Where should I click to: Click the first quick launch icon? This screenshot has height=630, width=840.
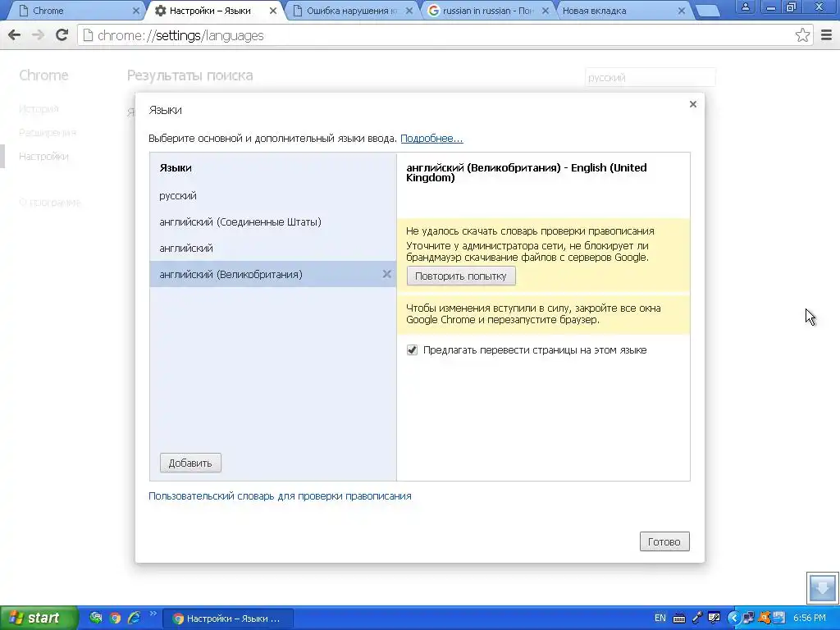(96, 619)
